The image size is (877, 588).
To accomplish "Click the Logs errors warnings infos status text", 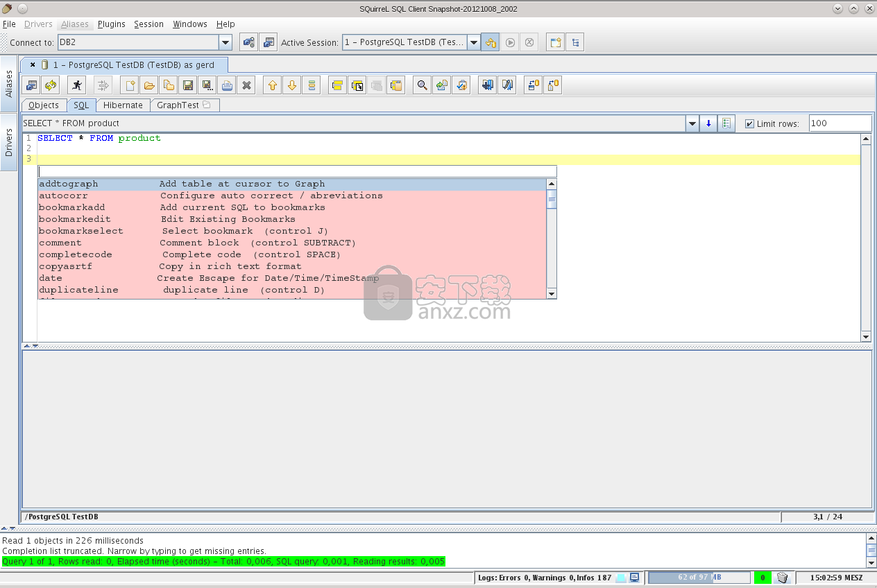I will (545, 578).
